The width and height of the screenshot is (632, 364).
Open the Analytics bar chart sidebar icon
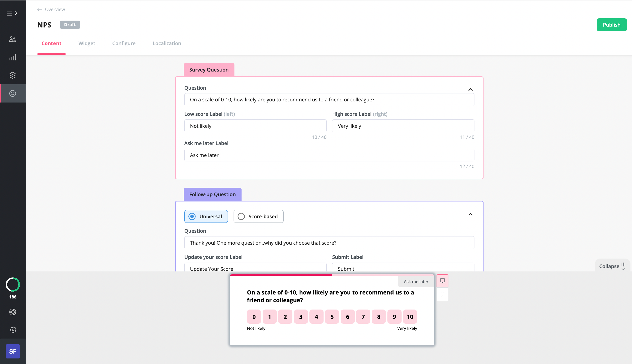click(12, 57)
